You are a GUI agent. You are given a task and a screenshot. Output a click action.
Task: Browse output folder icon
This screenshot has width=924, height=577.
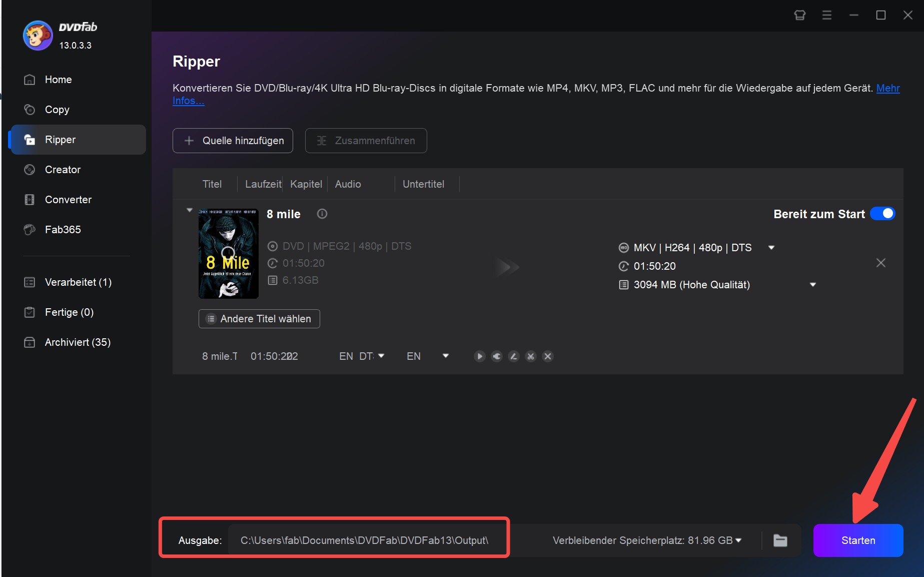point(780,540)
